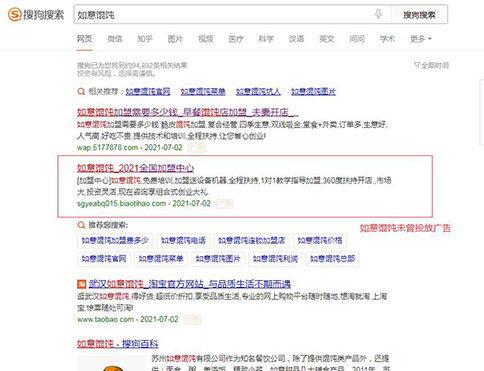This screenshot has width=484, height=371.
Task: Open the 学术 tab
Action: 387,39
